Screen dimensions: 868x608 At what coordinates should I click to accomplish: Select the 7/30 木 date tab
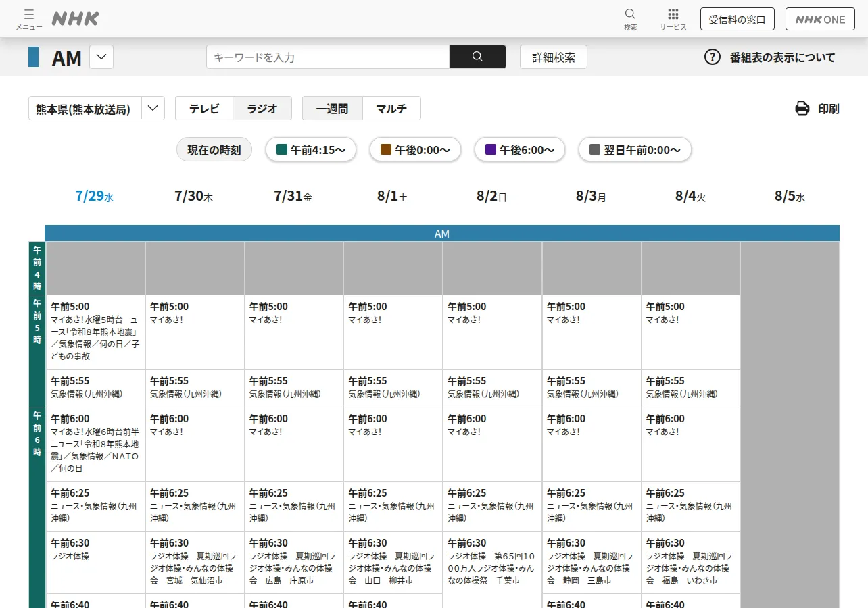194,197
